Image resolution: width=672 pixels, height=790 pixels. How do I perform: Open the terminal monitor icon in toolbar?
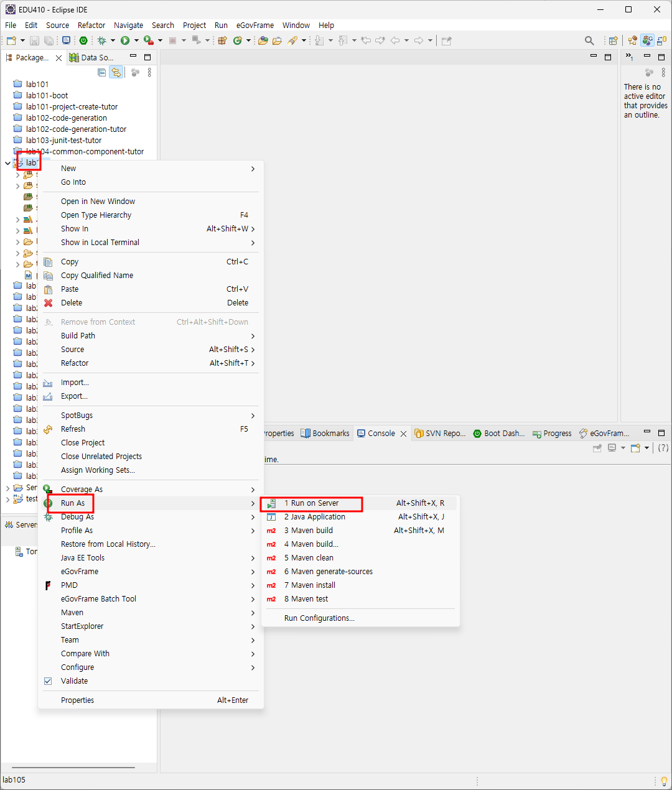[x=66, y=40]
